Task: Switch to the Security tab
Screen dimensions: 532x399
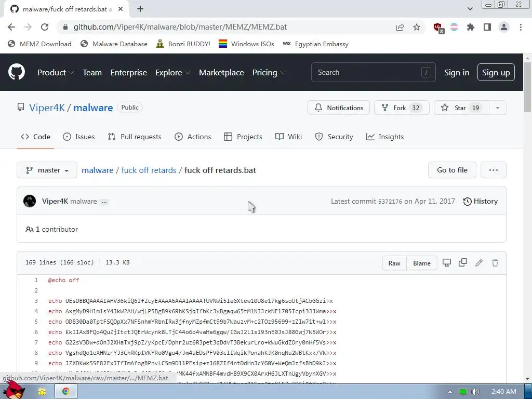Action: pos(334,137)
